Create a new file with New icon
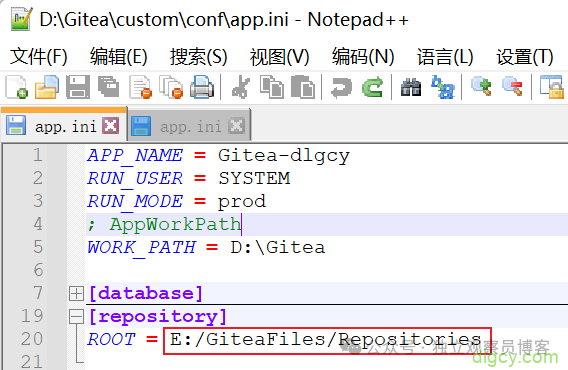The image size is (568, 370). pos(16,87)
